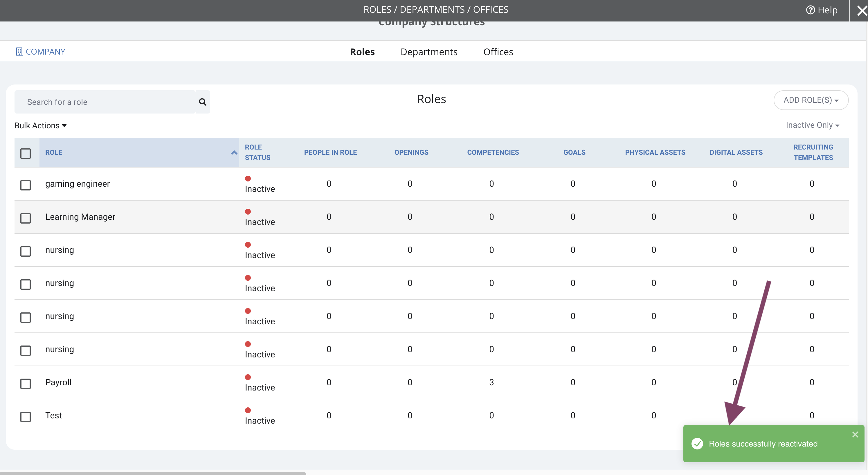868x475 pixels.
Task: Sort by ROLE column header
Action: (54, 152)
